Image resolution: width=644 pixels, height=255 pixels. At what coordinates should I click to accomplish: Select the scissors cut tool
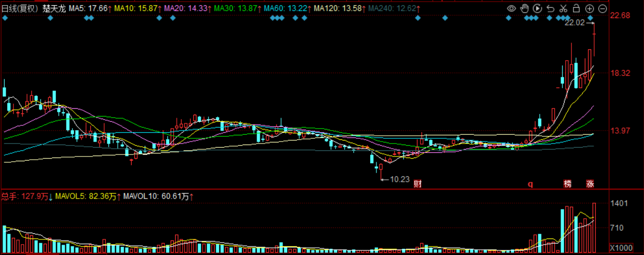tap(563, 8)
